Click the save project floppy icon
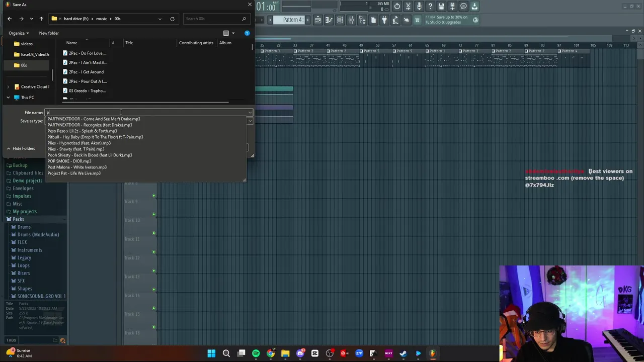The height and width of the screenshot is (362, 644). click(x=441, y=6)
